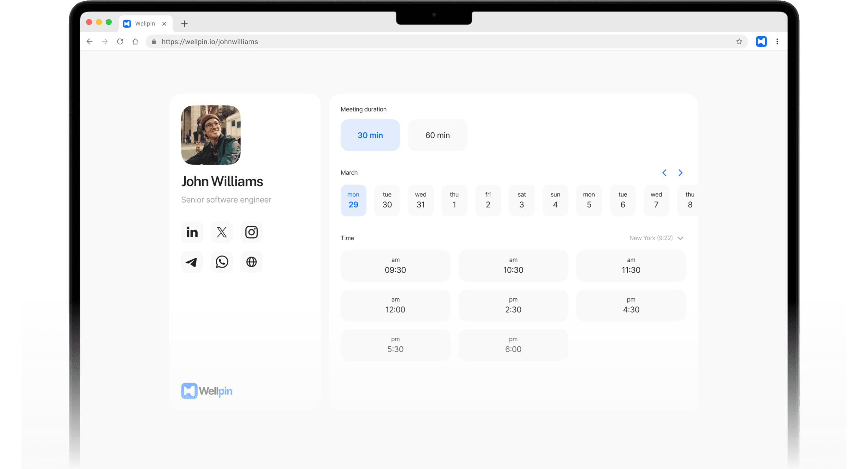The height and width of the screenshot is (469, 868).
Task: Bookmark the page with the star icon
Action: click(738, 41)
